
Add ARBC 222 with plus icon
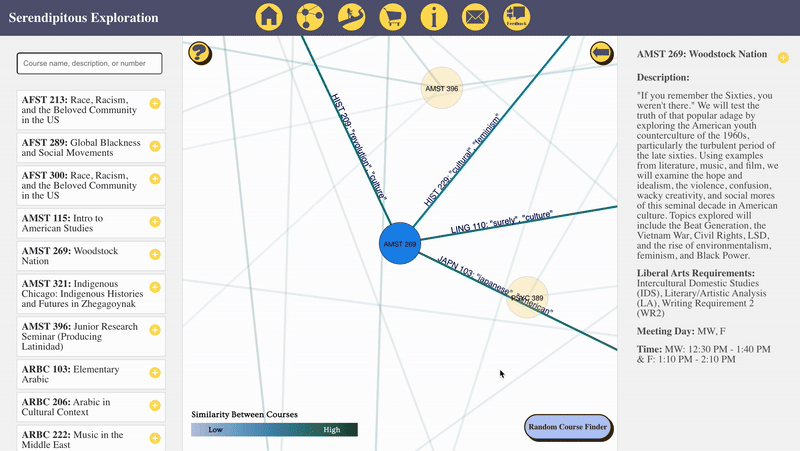click(x=155, y=438)
